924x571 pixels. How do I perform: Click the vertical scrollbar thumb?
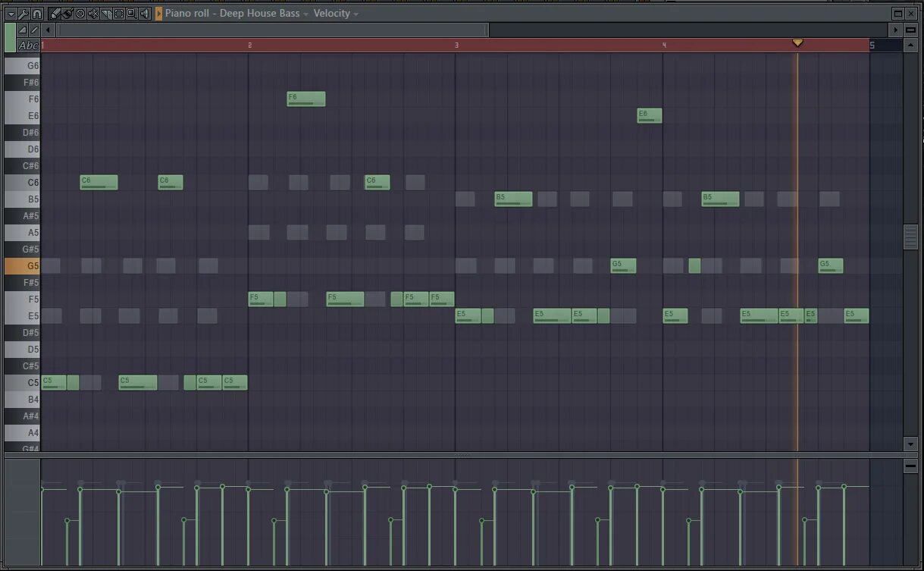click(910, 237)
